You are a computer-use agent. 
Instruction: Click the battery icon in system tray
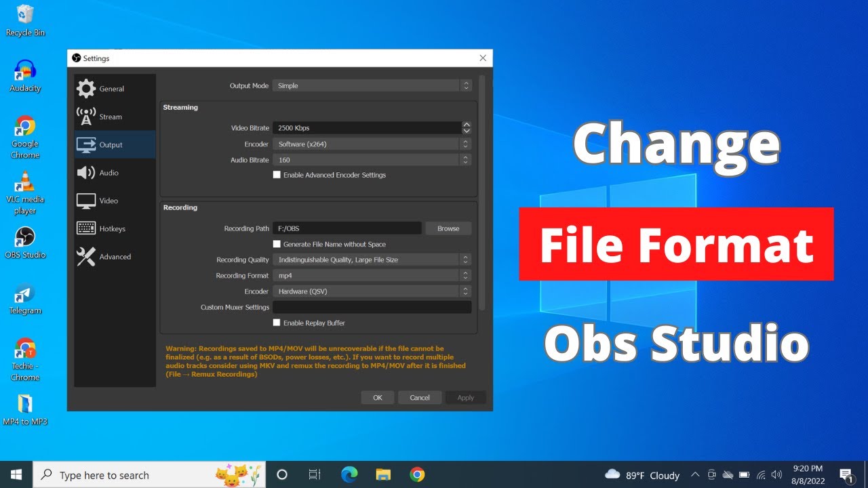click(744, 474)
